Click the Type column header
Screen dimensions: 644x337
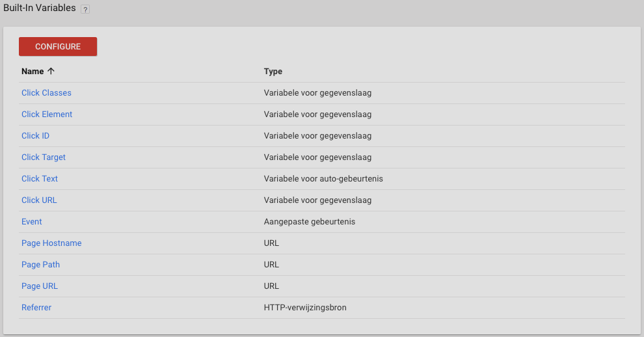[273, 72]
